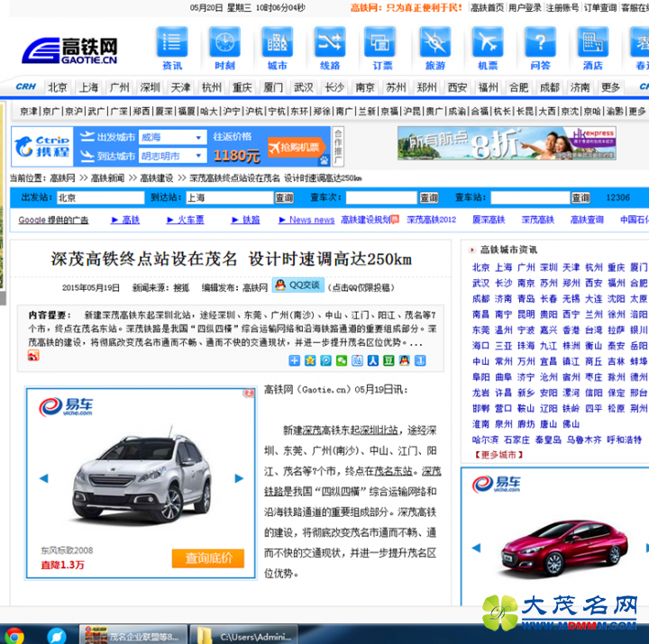Click the blue plus more-share icon

[x=294, y=360]
